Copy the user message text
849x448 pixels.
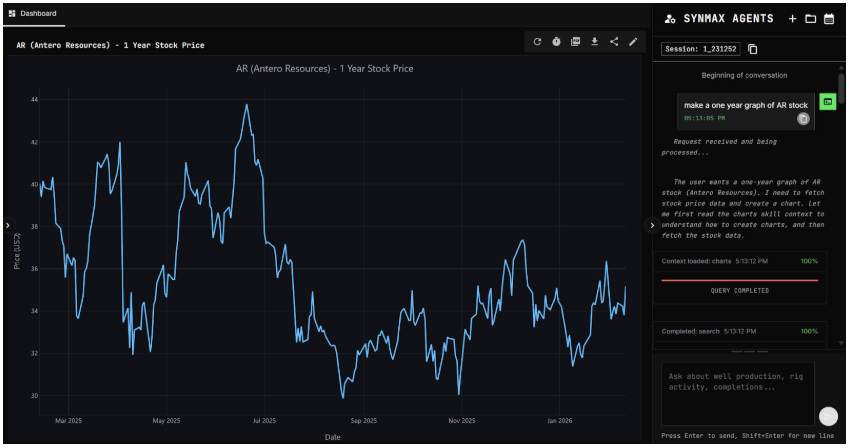803,119
